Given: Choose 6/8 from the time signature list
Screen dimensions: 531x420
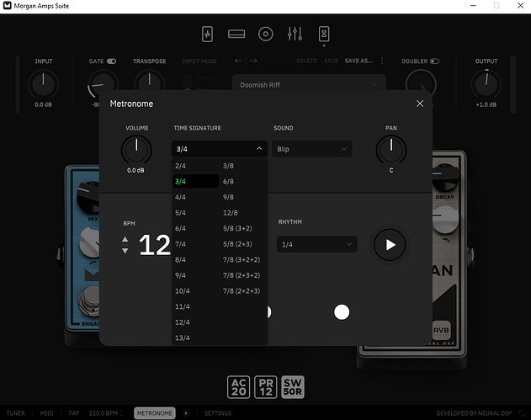Looking at the screenshot, I should 229,182.
